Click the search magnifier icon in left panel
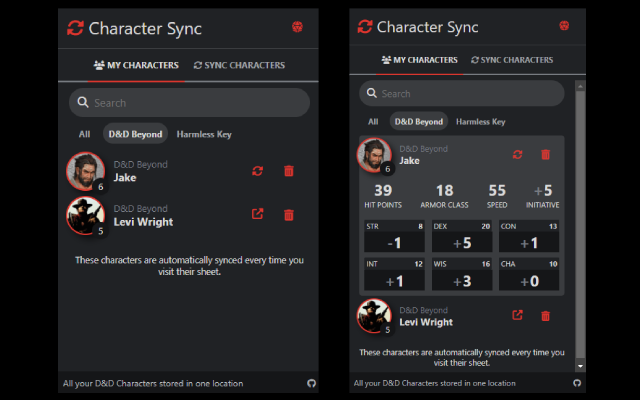 tap(83, 102)
